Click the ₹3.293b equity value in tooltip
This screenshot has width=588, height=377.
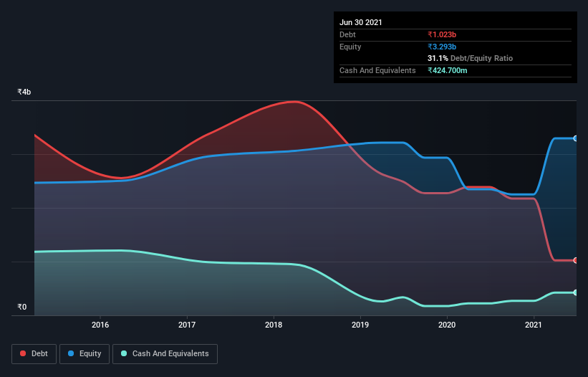point(442,47)
